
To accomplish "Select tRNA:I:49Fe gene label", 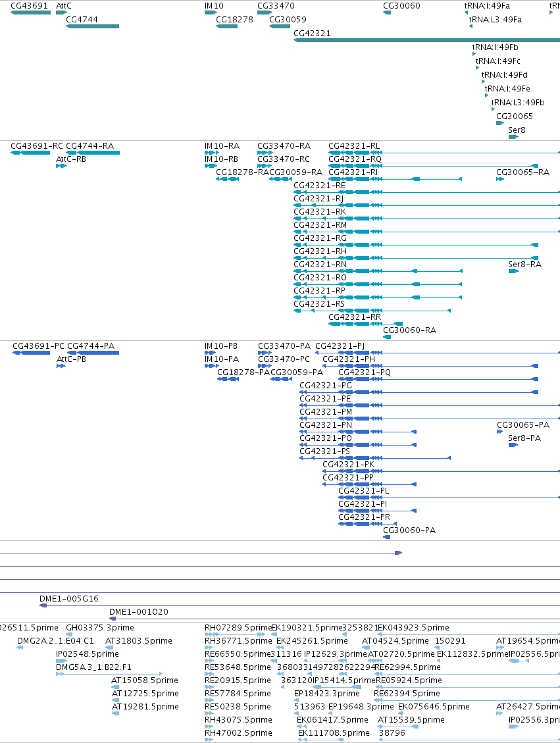I will (x=507, y=88).
